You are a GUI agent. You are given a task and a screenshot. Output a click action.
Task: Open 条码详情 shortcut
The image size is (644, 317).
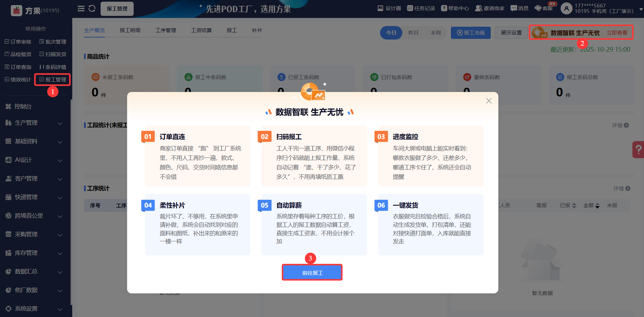point(53,67)
